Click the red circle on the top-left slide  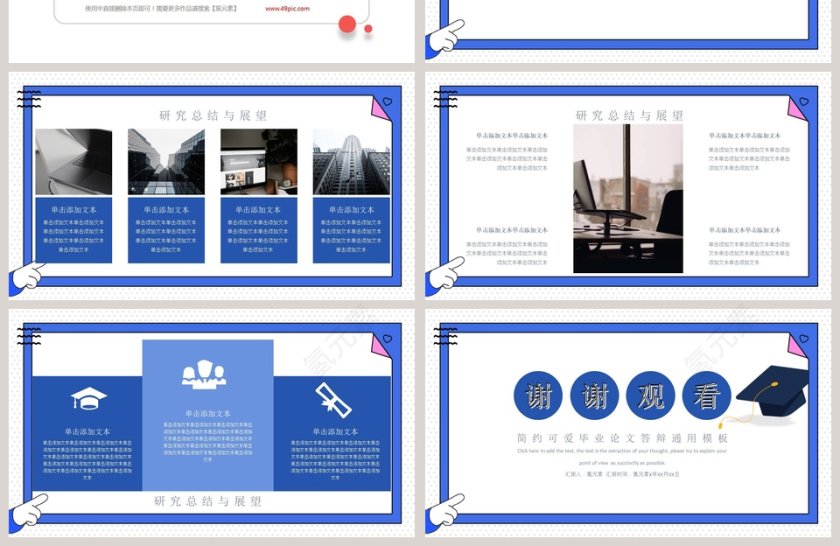click(347, 24)
